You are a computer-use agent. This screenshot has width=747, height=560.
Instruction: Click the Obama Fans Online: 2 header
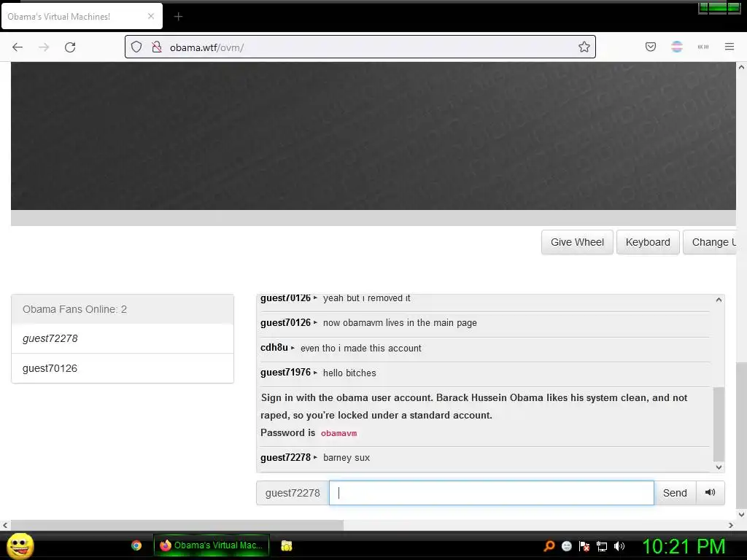[123, 309]
